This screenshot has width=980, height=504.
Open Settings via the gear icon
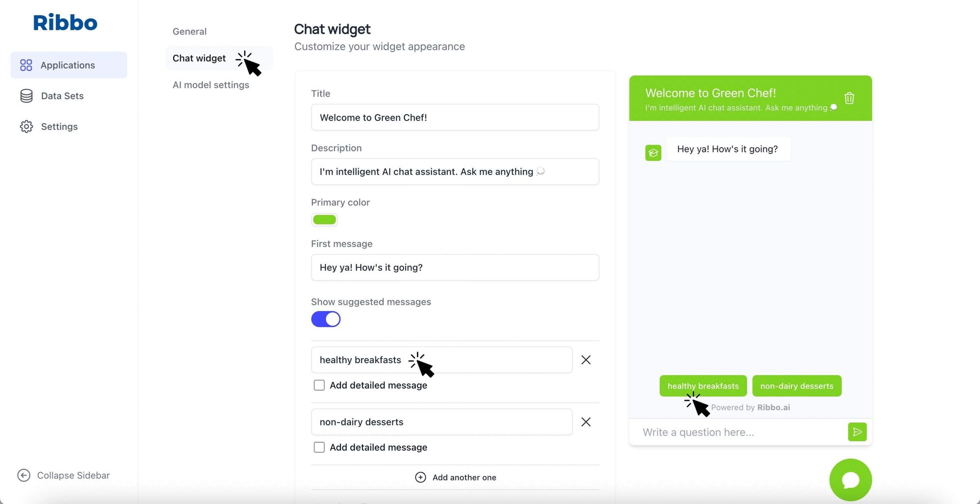(x=26, y=126)
